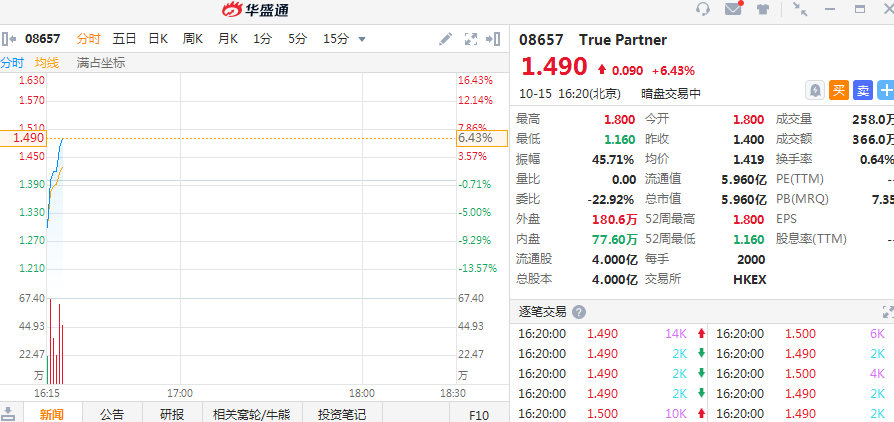Open the 公告 announcements tab

pyautogui.click(x=112, y=414)
